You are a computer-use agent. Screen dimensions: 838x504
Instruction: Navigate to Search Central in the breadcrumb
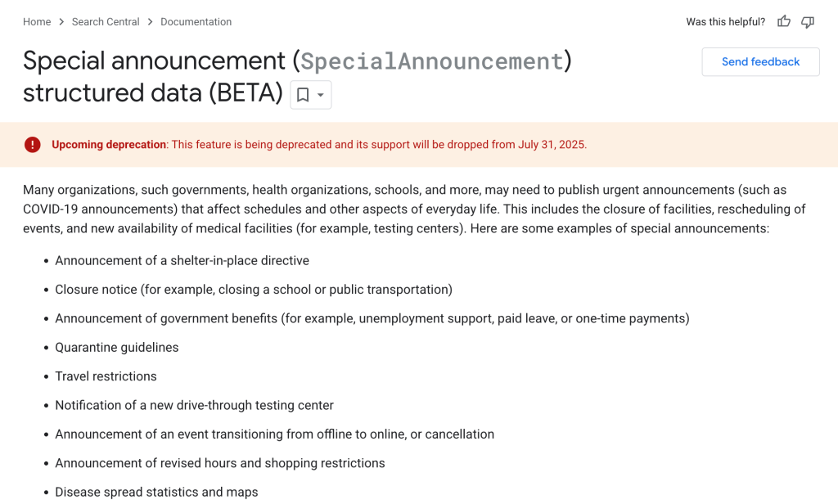(x=106, y=21)
